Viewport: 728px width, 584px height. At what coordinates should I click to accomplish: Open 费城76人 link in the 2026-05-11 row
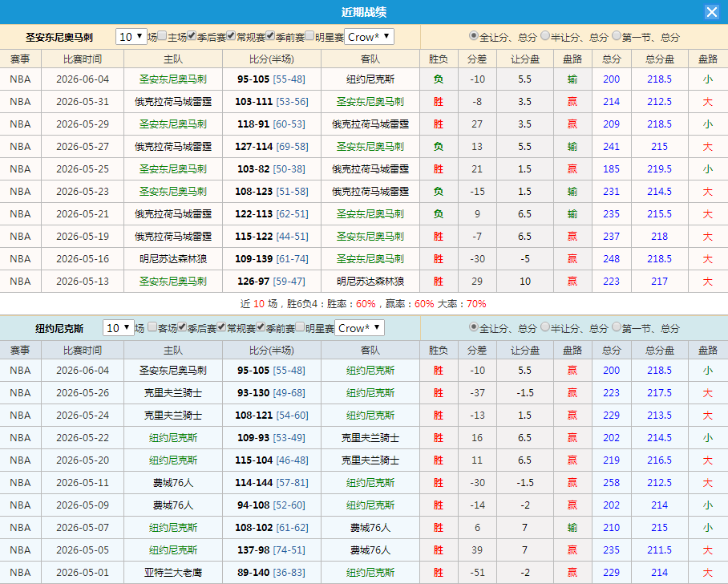173,483
